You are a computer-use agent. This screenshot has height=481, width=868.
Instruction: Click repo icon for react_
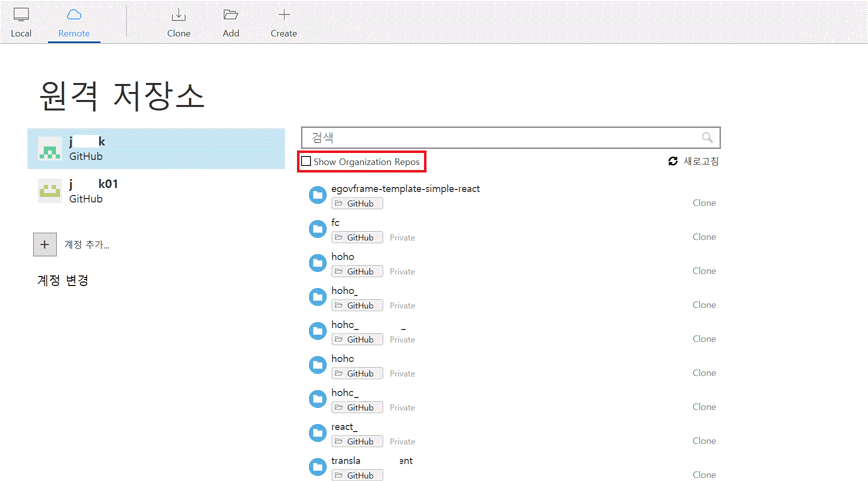click(318, 433)
